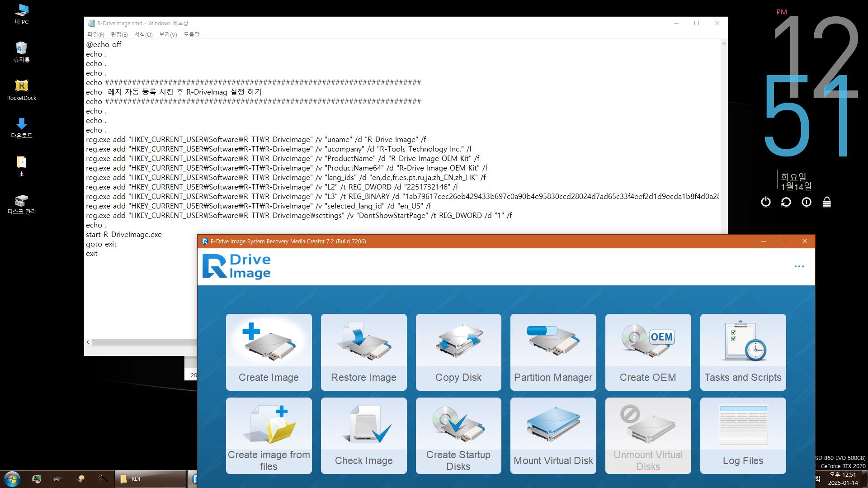Select the 휴지통 recycle bin icon
Viewport: 868px width, 488px height.
(x=21, y=52)
